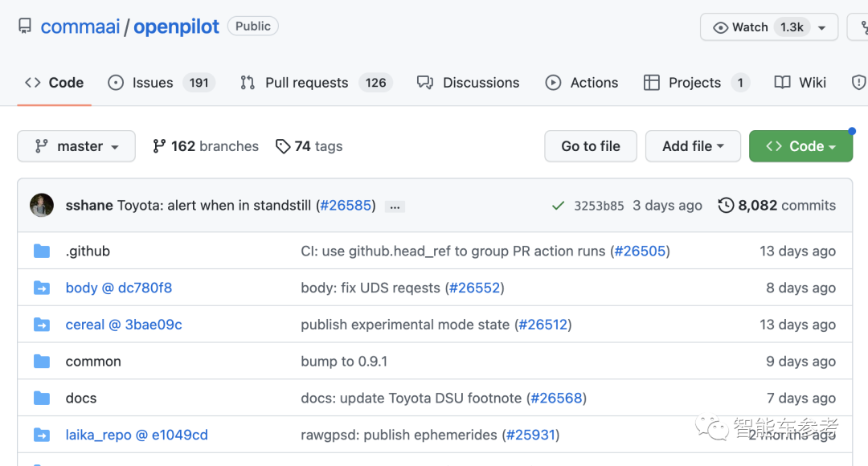Expand commit message with ellipsis button

394,206
